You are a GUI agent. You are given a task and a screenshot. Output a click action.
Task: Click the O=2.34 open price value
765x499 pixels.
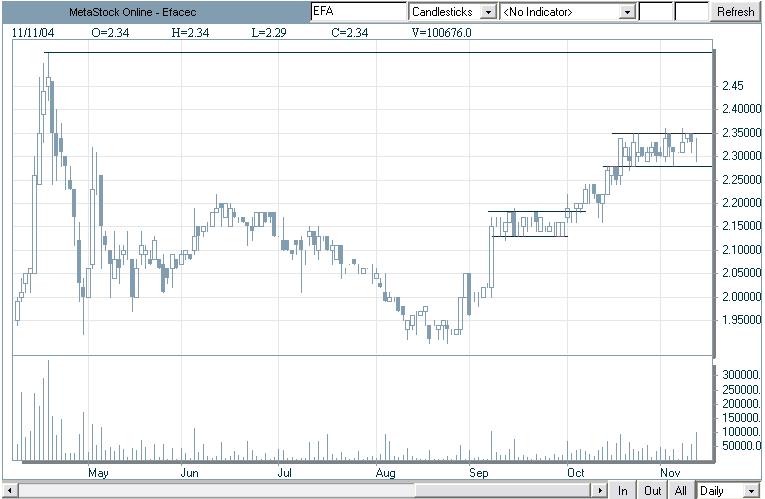110,33
